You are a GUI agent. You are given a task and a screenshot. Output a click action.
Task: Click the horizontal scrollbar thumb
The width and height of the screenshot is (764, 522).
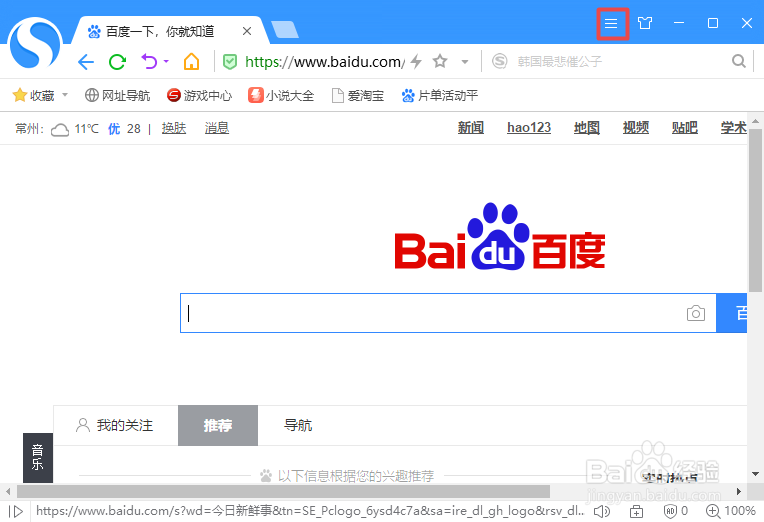[x=284, y=491]
